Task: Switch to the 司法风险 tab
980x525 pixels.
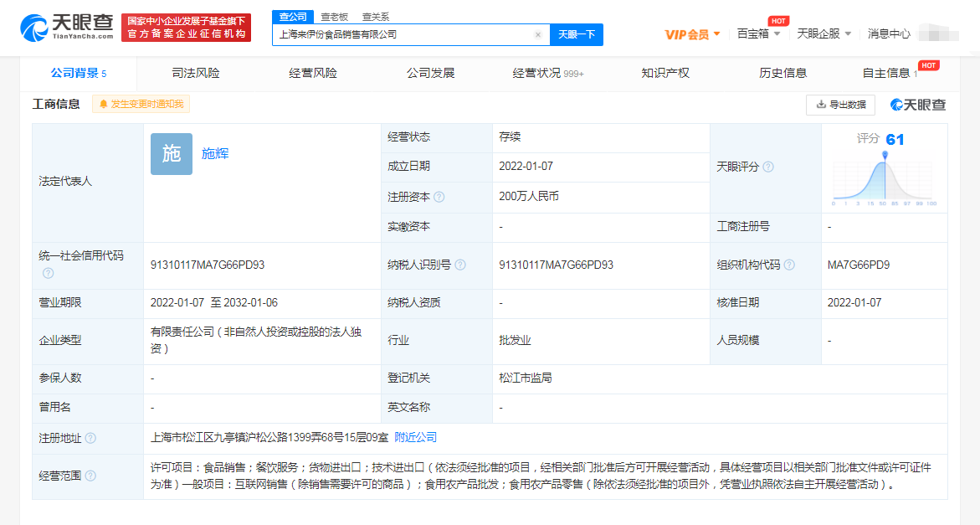Action: point(196,74)
